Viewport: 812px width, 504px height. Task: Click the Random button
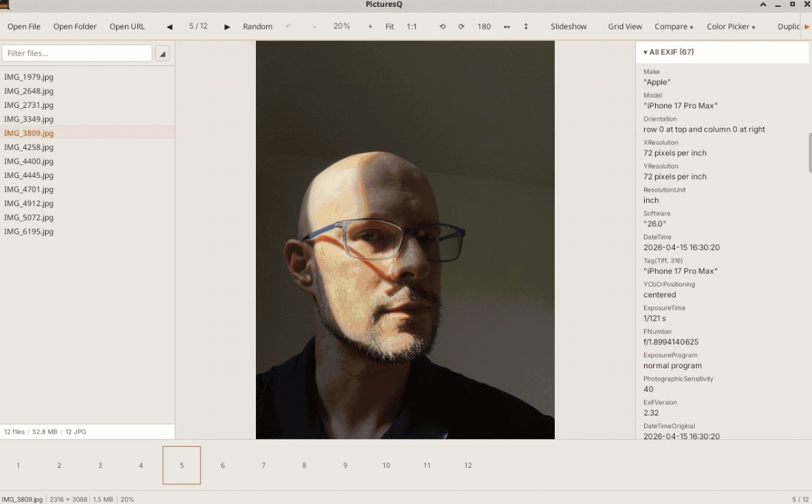(257, 27)
